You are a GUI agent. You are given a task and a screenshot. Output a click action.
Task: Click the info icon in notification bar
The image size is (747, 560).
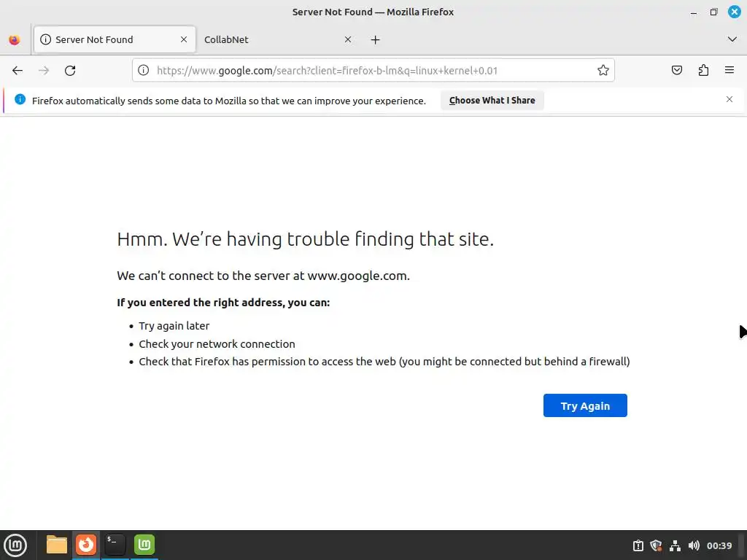20,99
